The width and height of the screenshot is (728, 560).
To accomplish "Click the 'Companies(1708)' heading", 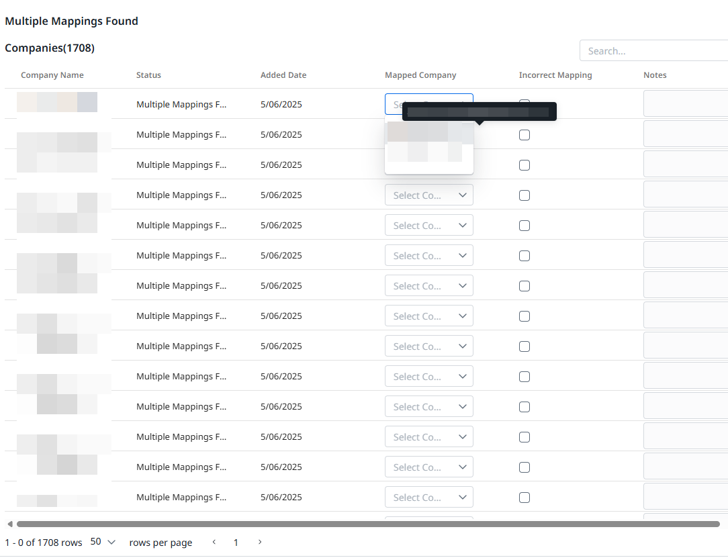I will (x=50, y=48).
